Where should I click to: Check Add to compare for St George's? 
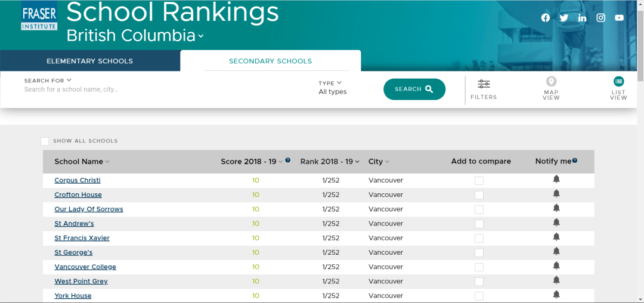pos(479,253)
